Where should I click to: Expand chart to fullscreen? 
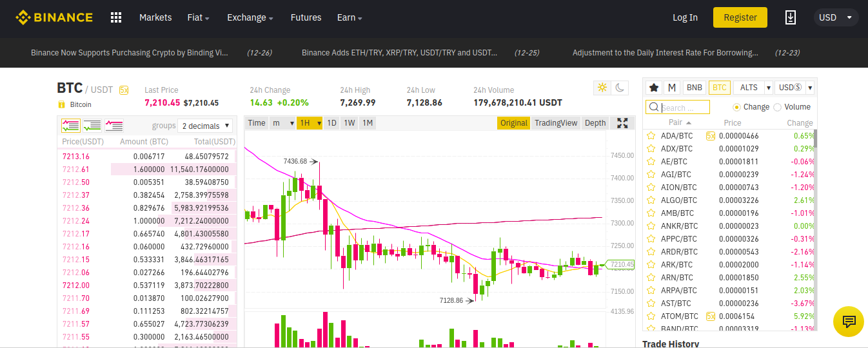pos(622,123)
